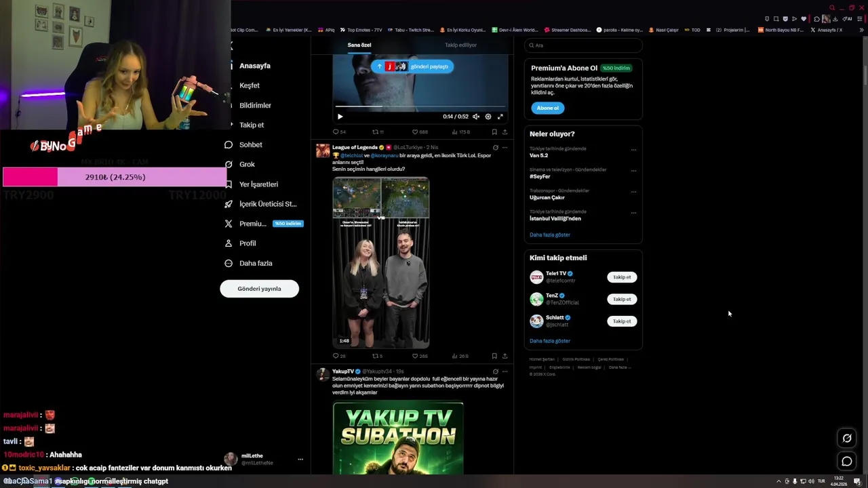Open the Top Emotes - 7TV bookmark
The height and width of the screenshot is (488, 868).
tap(361, 30)
